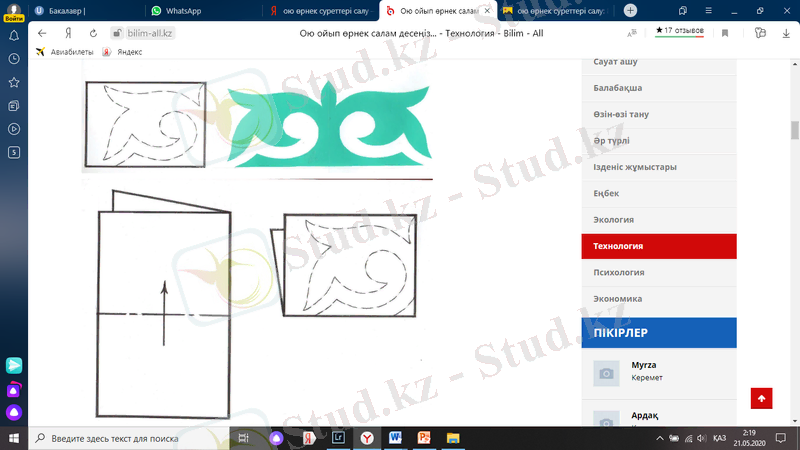Bookmark this page
This screenshot has height=450, width=800.
tap(725, 33)
